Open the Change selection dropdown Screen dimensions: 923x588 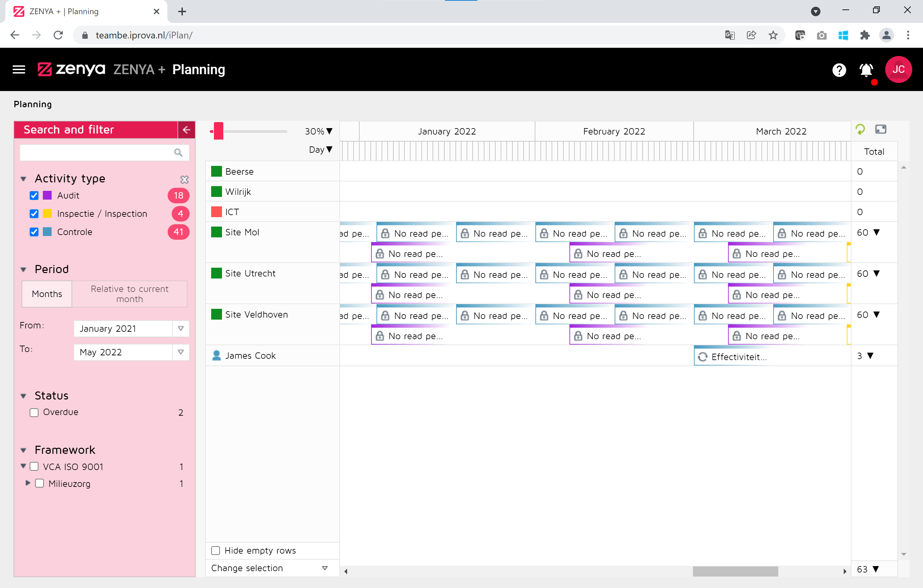pyautogui.click(x=325, y=568)
